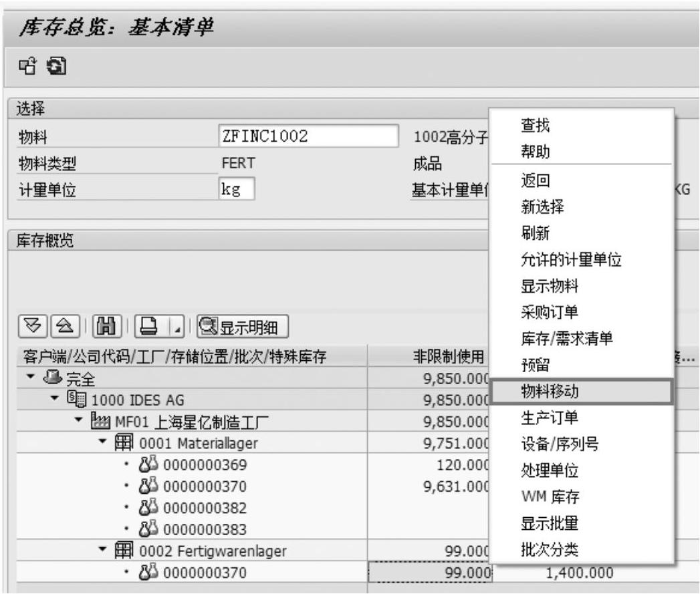Collapse the MF01 上海星亿制造工厂 node
700x594 pixels.
coord(78,420)
